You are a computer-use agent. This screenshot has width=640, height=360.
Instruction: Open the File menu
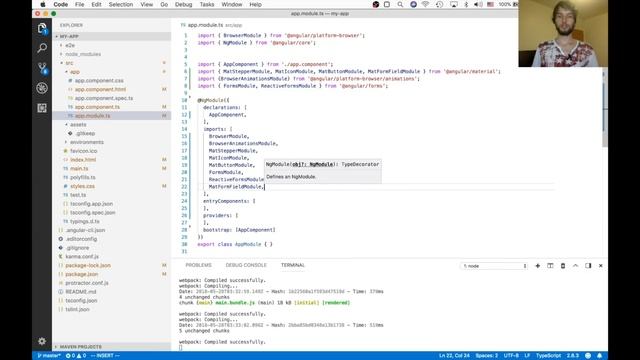[80, 4]
